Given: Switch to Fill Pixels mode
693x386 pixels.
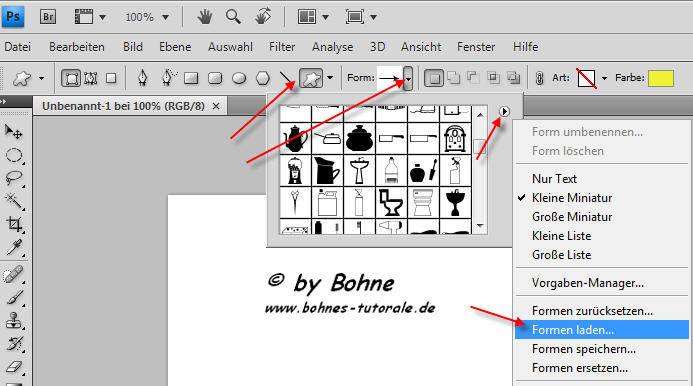Looking at the screenshot, I should (x=111, y=78).
